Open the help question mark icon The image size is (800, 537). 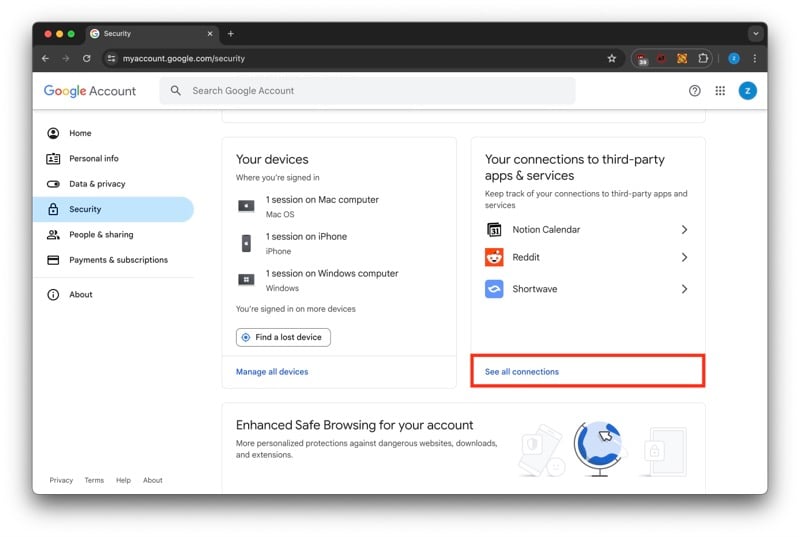(694, 91)
